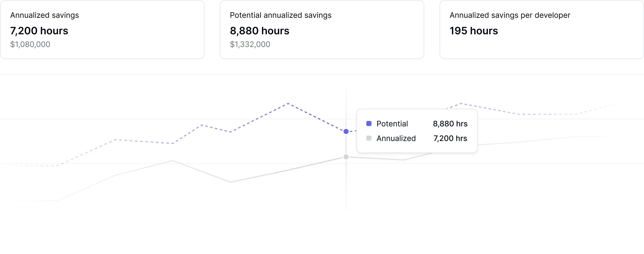Screen dimensions: 644x254
Task: Select the Potential annualized savings card title
Action: click(281, 15)
